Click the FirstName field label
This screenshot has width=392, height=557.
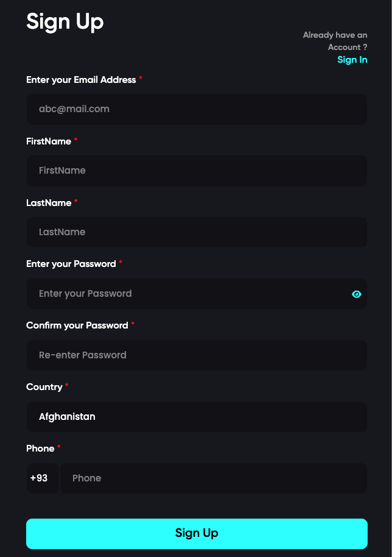tap(49, 141)
